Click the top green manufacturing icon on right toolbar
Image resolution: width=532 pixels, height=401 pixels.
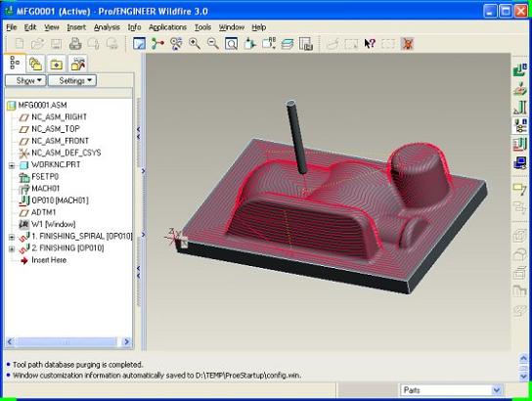(x=520, y=69)
